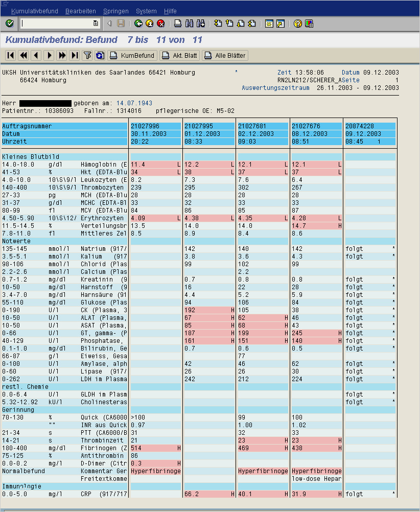
Task: Click the fast rewind double-left arrow button
Action: (24, 56)
